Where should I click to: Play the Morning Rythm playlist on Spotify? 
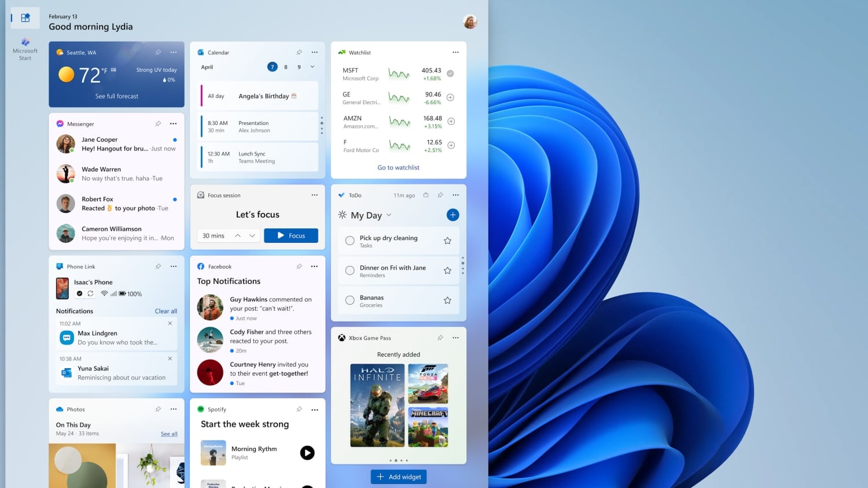click(x=307, y=453)
